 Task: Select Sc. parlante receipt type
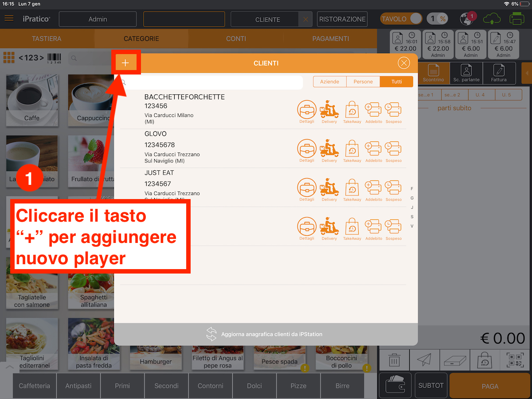(466, 73)
